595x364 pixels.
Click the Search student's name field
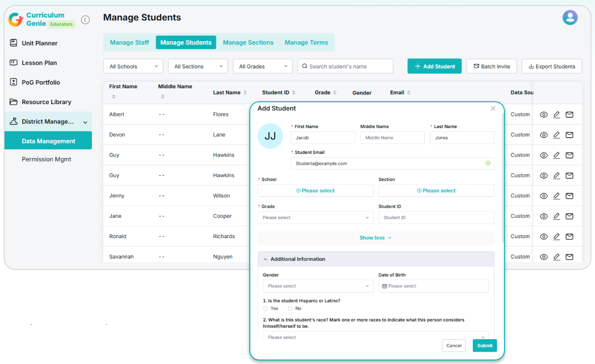345,66
